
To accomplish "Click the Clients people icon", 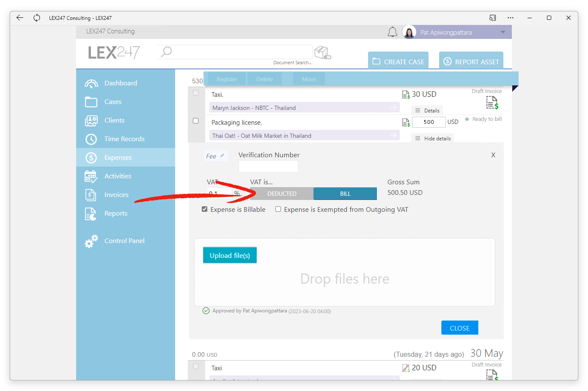I will 91,121.
